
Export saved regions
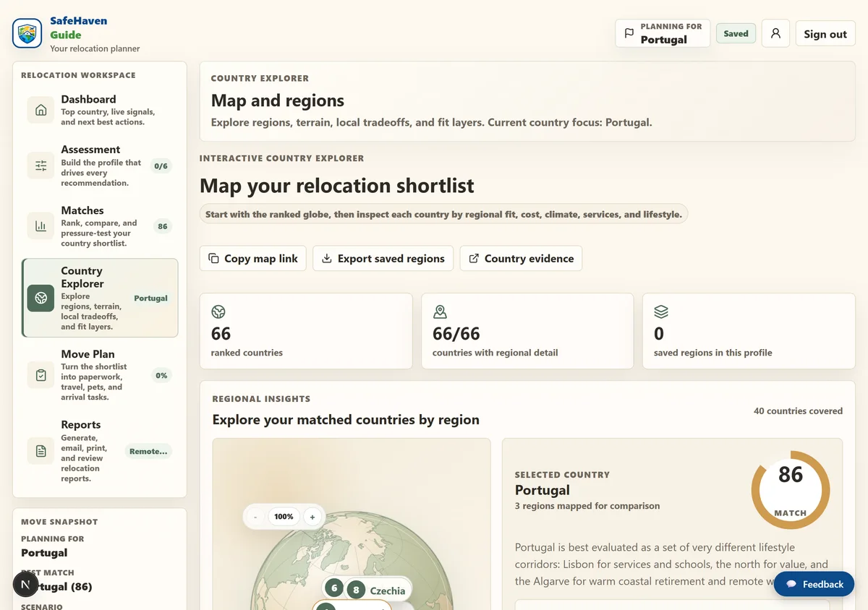(383, 258)
